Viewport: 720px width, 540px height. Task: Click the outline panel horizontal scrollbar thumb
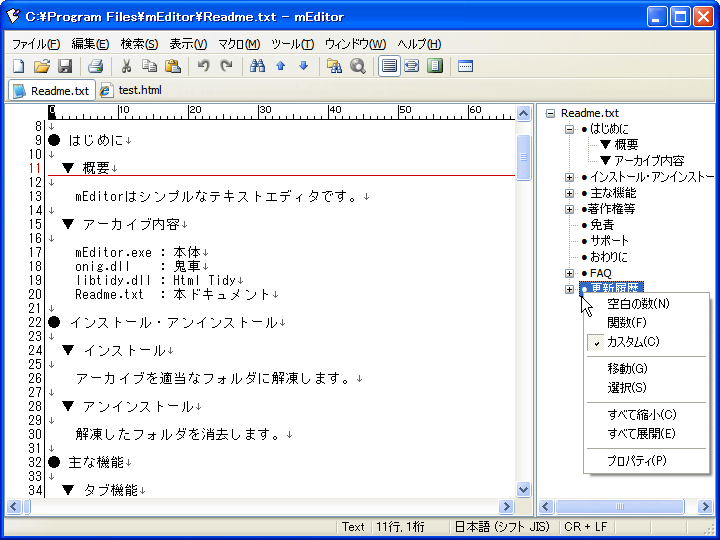(x=620, y=506)
